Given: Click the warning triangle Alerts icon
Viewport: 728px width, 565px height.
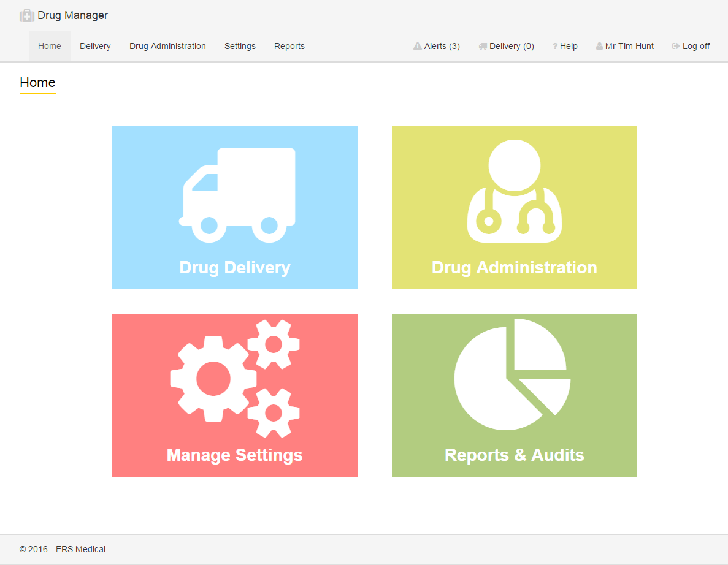Looking at the screenshot, I should point(418,46).
